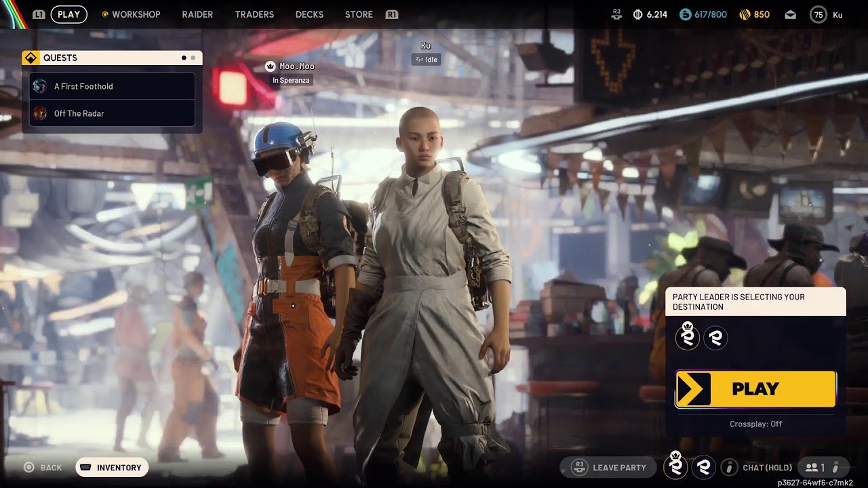Select the second party member icon above Play
Screen dimensions: 868x488
(715, 338)
